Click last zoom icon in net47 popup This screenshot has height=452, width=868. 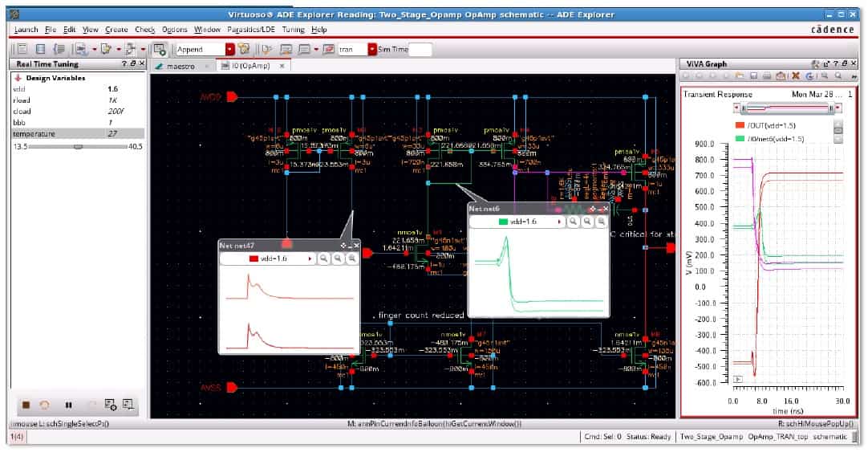tap(351, 259)
